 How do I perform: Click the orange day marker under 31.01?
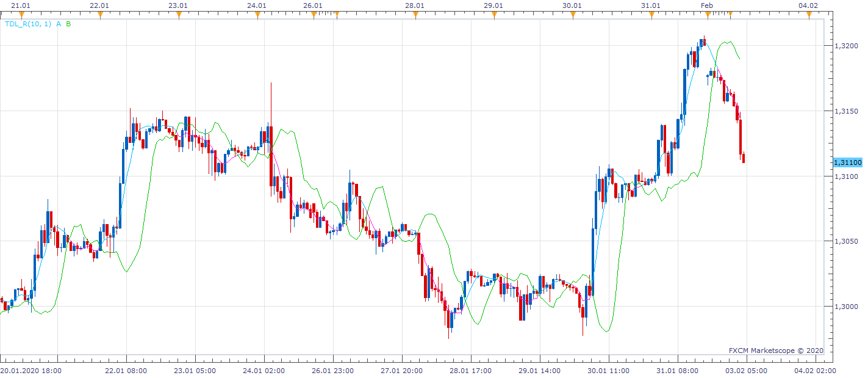pyautogui.click(x=651, y=14)
